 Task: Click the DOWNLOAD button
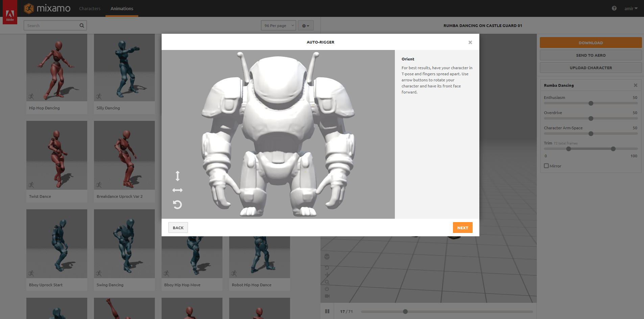pos(591,43)
